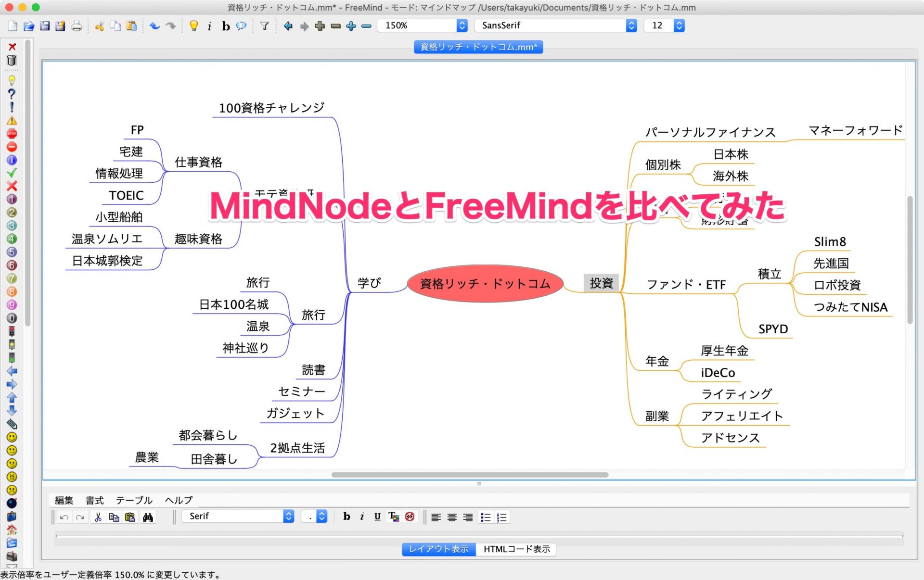Open the filter toolbar with the funnel icon
This screenshot has height=580, width=924.
pyautogui.click(x=264, y=26)
